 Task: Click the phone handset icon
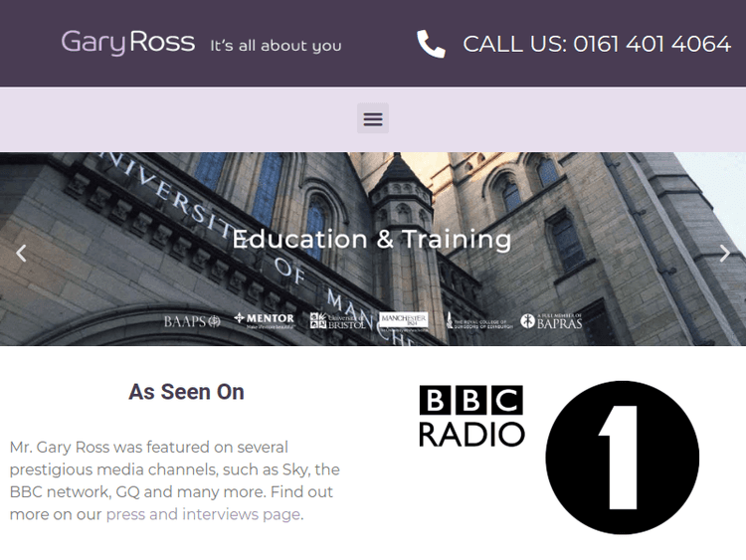click(431, 44)
